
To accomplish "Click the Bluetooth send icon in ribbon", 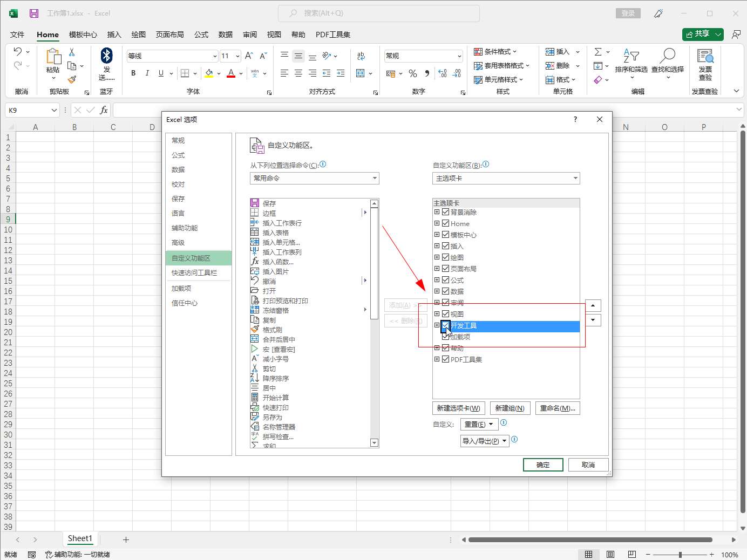I will tap(106, 56).
